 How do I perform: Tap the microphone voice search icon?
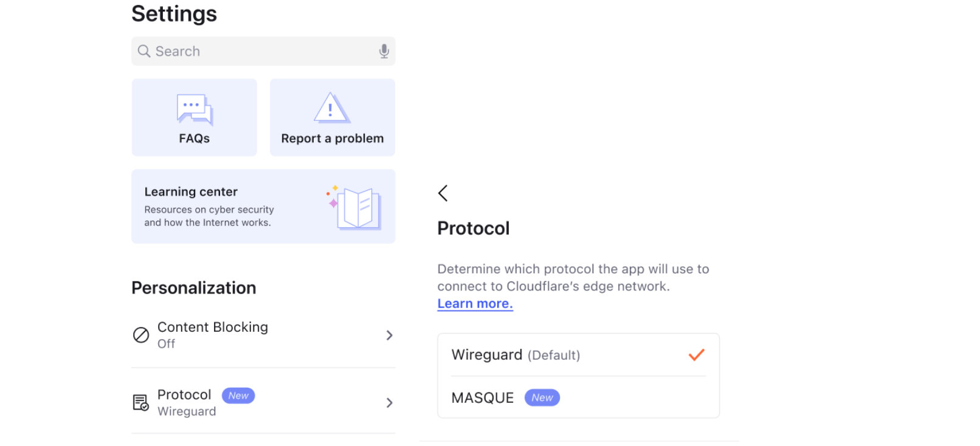[384, 51]
